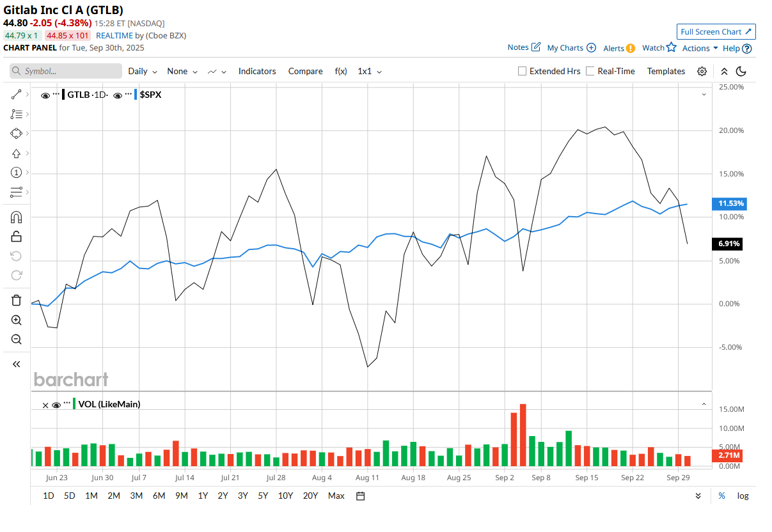Remove the VOL indicator pane
The image size is (772, 532).
click(x=45, y=405)
